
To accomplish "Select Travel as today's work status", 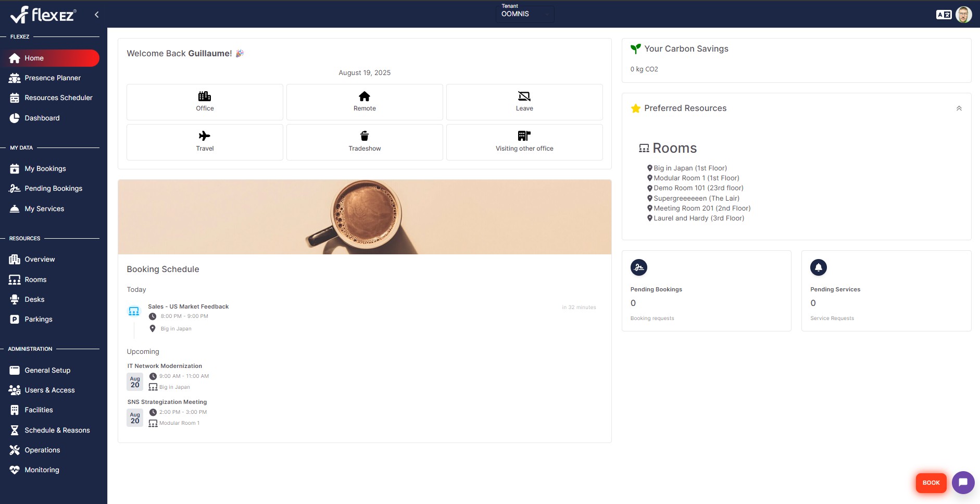I will tap(205, 142).
